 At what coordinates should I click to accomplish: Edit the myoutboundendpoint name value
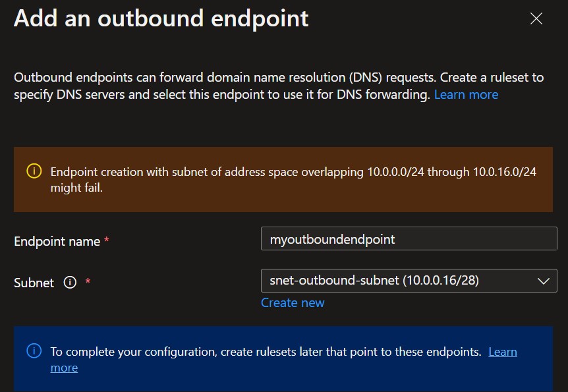pos(409,238)
